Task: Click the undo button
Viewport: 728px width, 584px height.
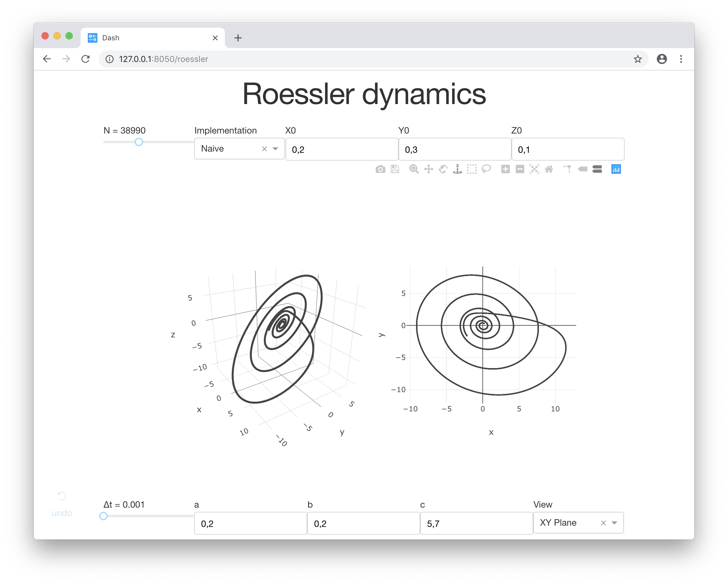Action: (x=62, y=505)
